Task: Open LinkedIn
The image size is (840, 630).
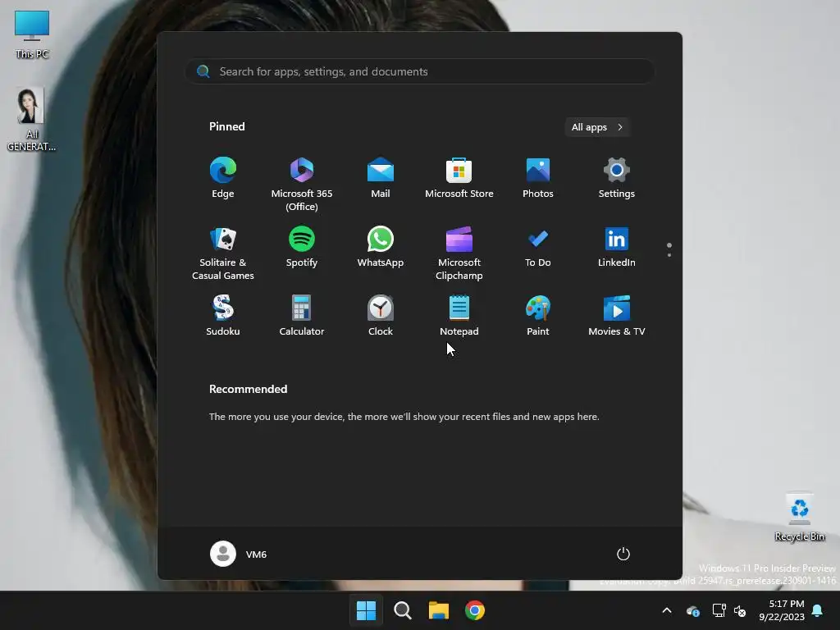Action: tap(617, 247)
